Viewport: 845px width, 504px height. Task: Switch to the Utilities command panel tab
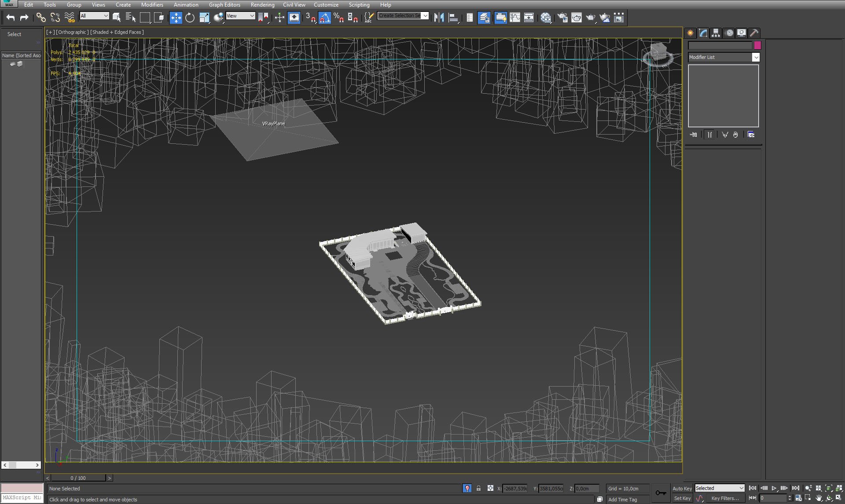[x=754, y=33]
